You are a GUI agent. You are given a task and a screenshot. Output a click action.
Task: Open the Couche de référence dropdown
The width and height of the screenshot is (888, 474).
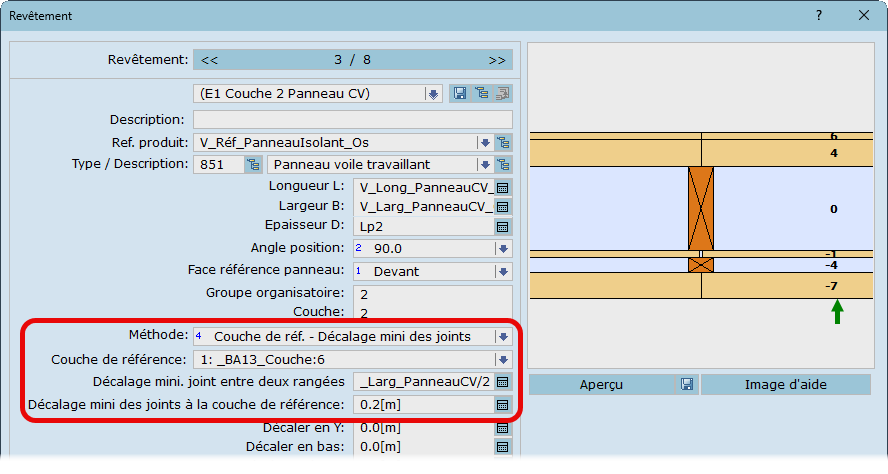(503, 360)
